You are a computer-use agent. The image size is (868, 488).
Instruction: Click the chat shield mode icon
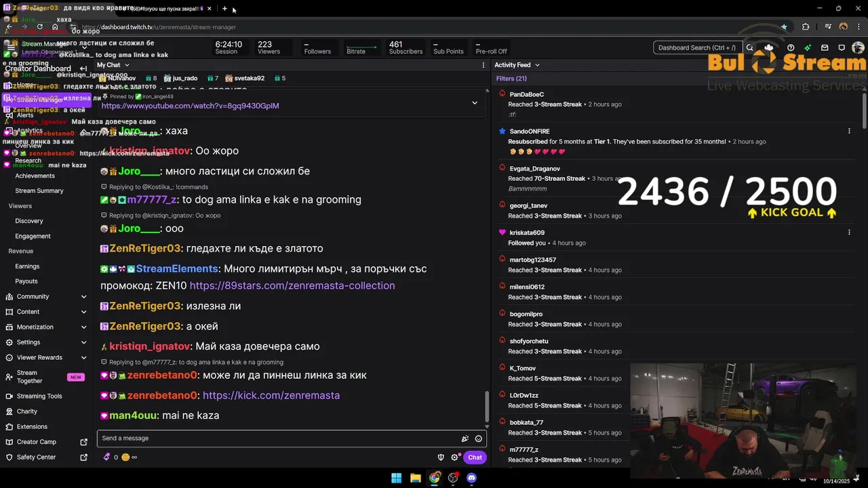pyautogui.click(x=441, y=457)
